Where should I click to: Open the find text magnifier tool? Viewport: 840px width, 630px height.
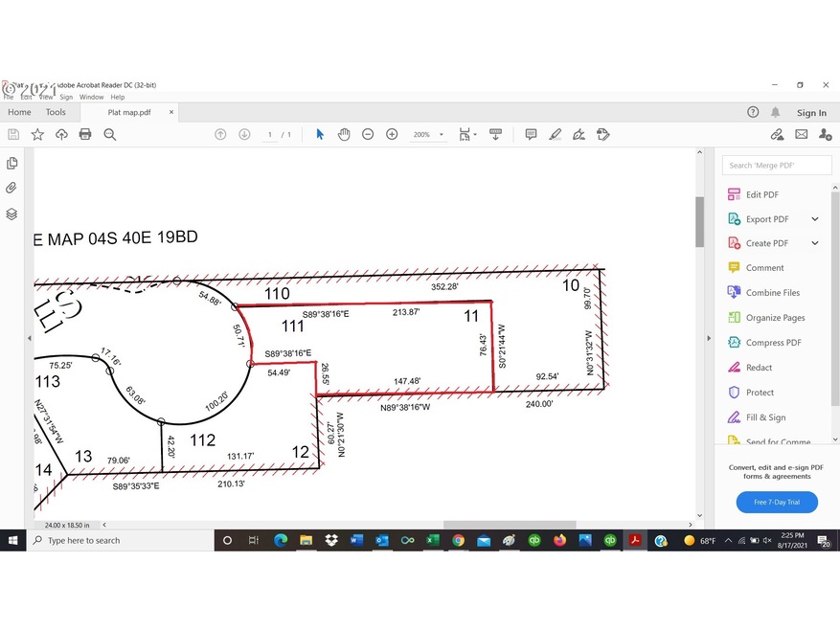click(110, 134)
